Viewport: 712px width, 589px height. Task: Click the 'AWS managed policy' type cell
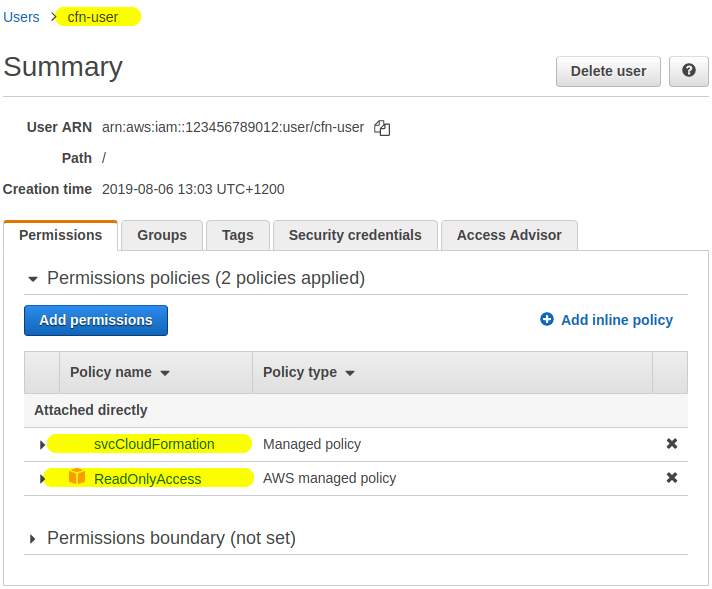click(x=329, y=478)
